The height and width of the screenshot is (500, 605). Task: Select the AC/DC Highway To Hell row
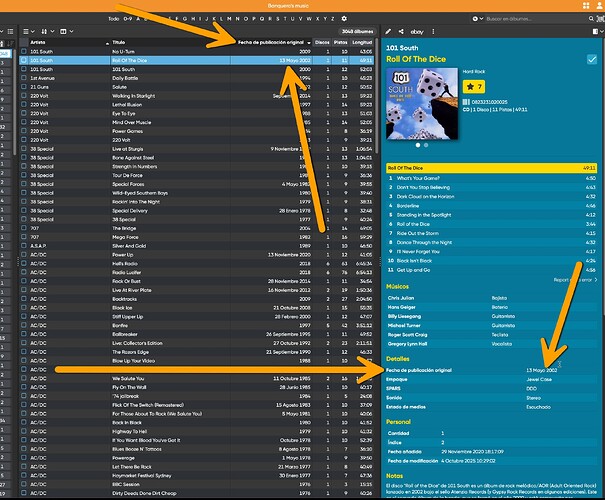(x=196, y=431)
